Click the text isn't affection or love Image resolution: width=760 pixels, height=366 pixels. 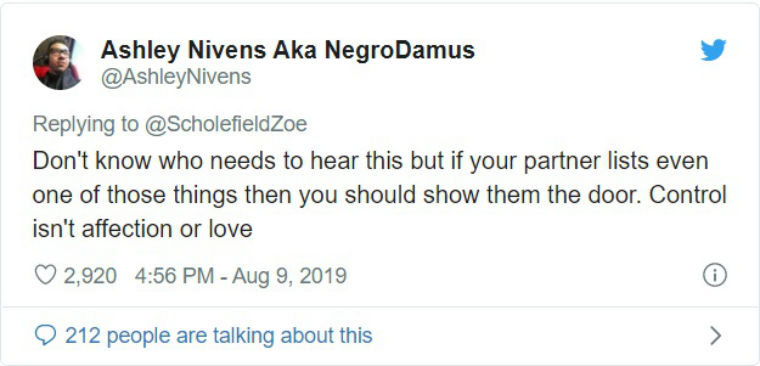tap(142, 229)
